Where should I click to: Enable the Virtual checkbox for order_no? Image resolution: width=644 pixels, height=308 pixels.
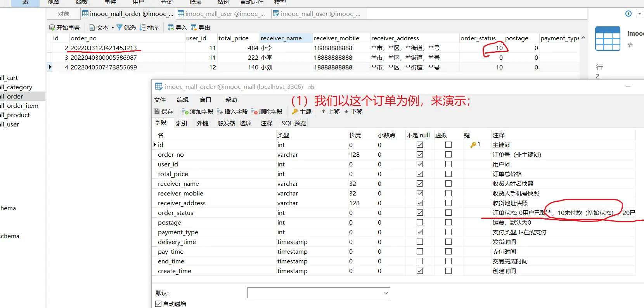tap(448, 154)
